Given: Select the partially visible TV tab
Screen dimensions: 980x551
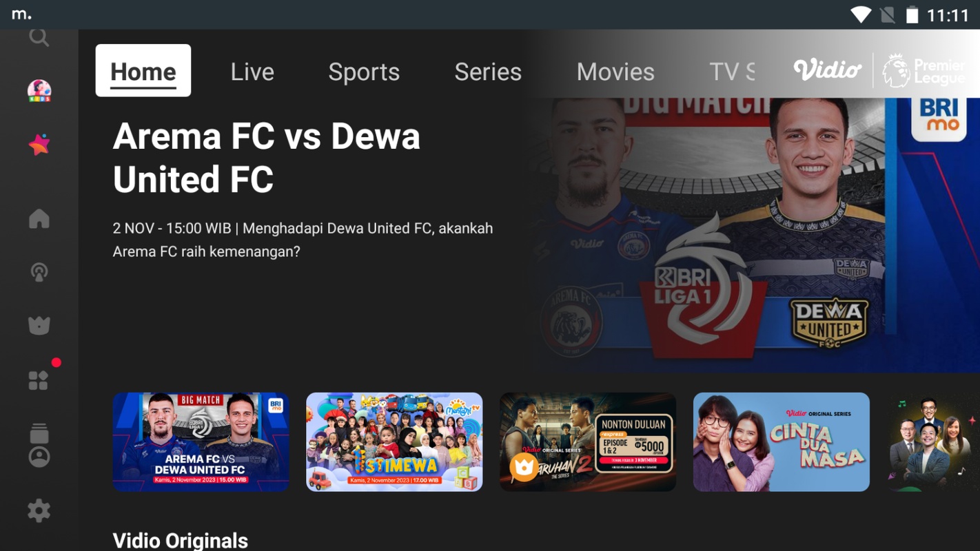Looking at the screenshot, I should pyautogui.click(x=732, y=72).
